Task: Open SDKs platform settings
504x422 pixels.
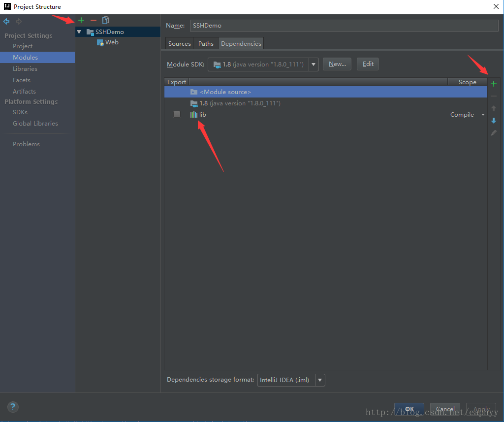Action: coord(20,112)
